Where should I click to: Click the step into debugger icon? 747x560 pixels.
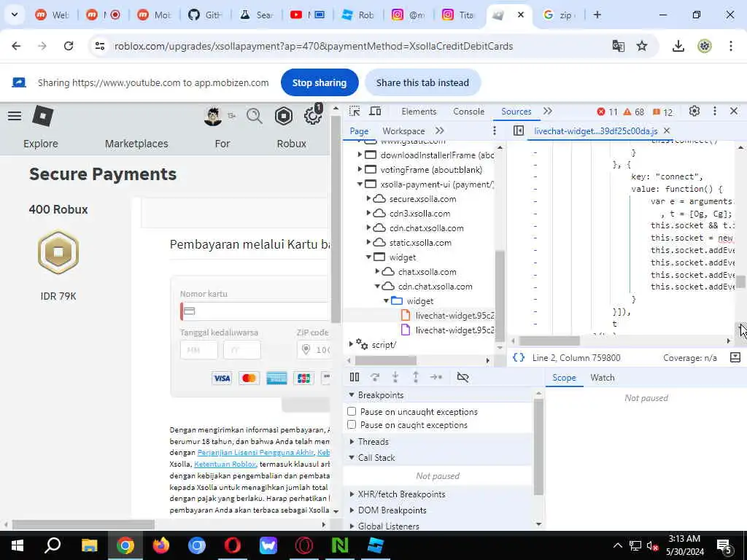pos(395,377)
